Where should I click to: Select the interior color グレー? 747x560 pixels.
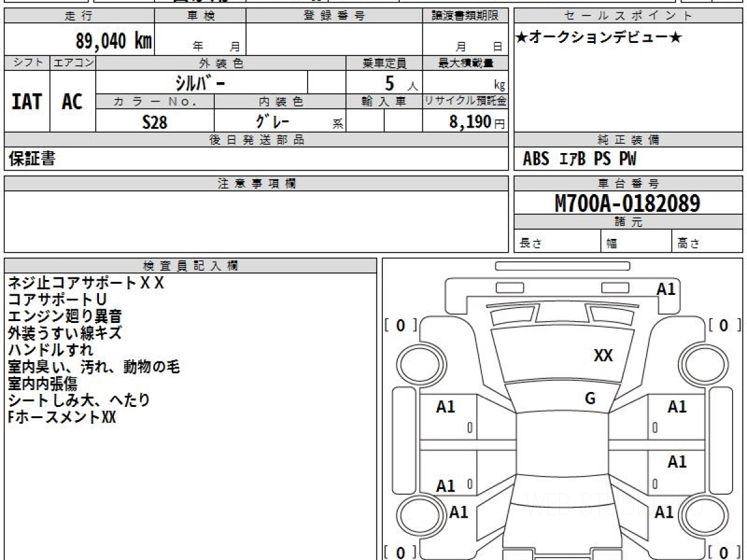click(273, 121)
